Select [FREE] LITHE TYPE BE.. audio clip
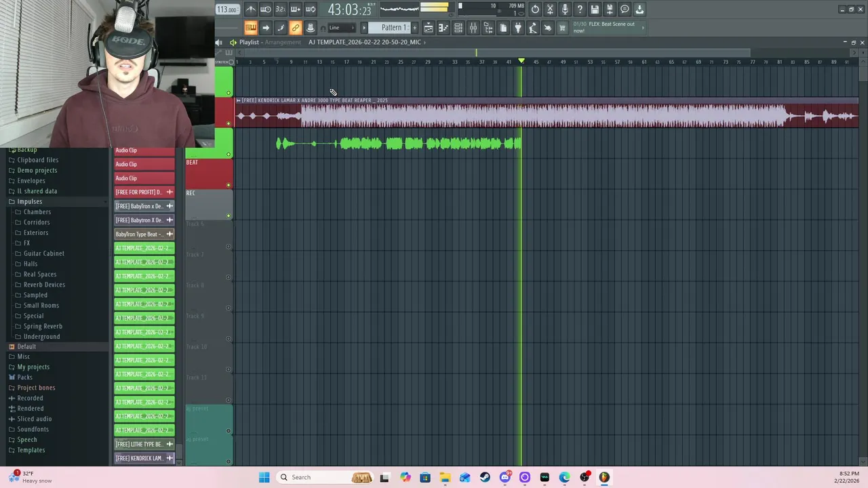Viewport: 868px width, 488px height. click(144, 444)
